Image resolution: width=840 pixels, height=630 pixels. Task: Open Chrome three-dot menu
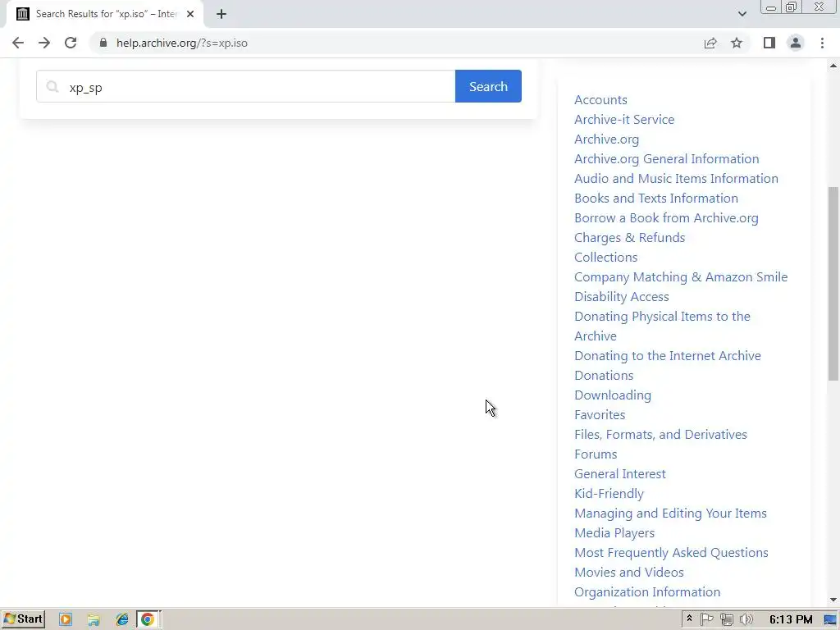point(822,43)
